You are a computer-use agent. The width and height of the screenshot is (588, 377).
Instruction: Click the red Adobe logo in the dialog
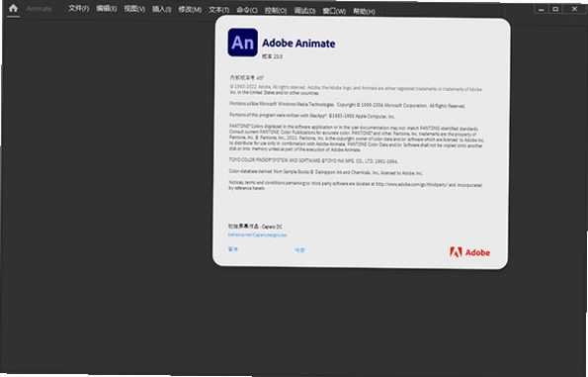(x=469, y=252)
